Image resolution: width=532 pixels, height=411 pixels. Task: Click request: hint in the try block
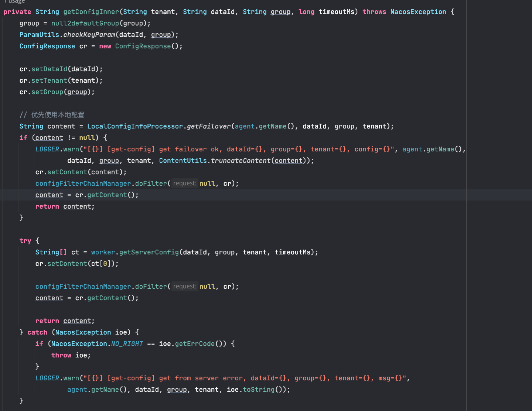[185, 286]
